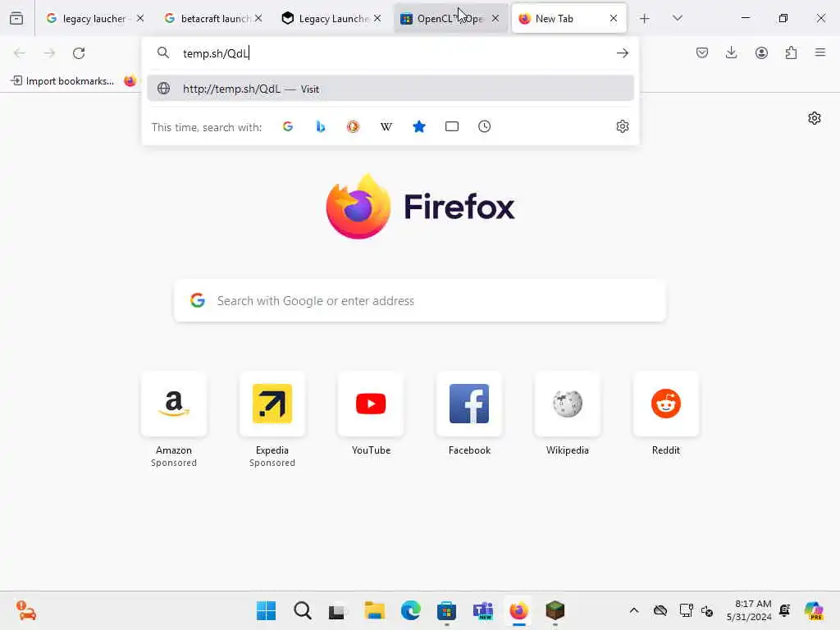Launch Microsoft Edge from taskbar
The width and height of the screenshot is (840, 630).
click(x=410, y=610)
